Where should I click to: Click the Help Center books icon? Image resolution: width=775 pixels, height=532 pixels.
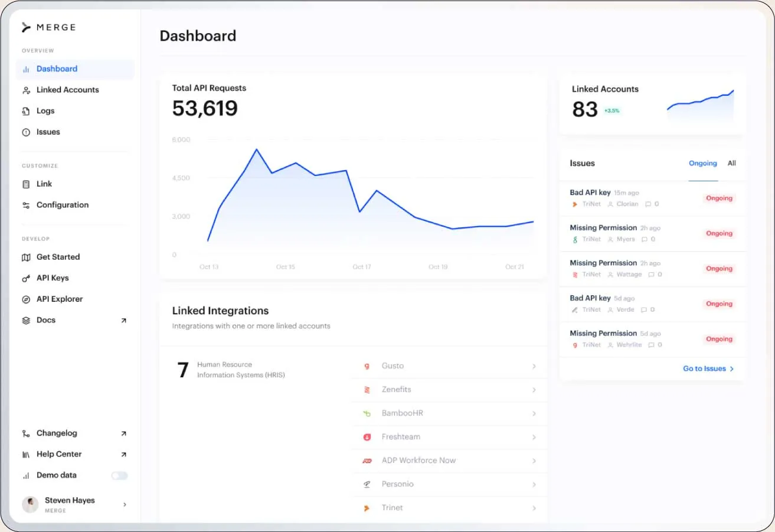(x=26, y=455)
